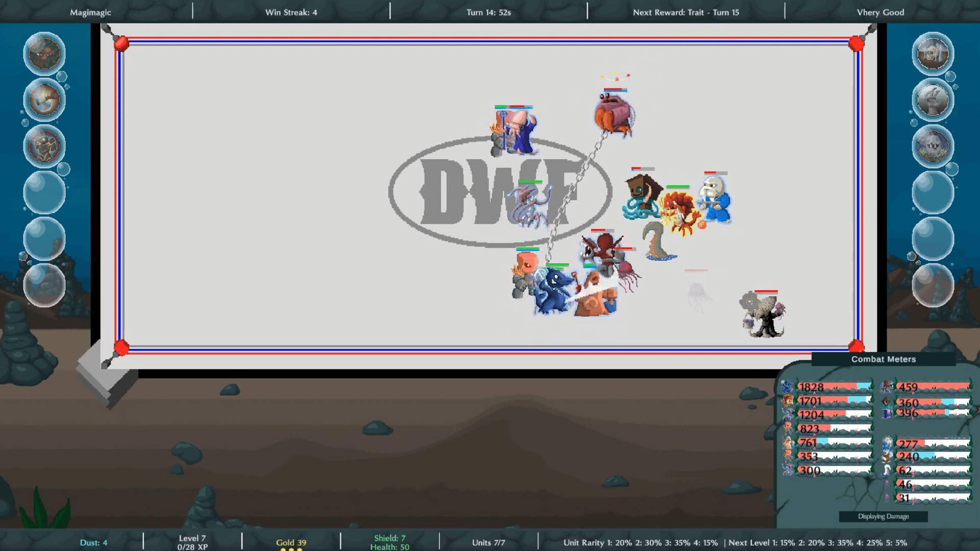Select the 459 enemy damage bar
This screenshot has width=980, height=551.
point(934,387)
